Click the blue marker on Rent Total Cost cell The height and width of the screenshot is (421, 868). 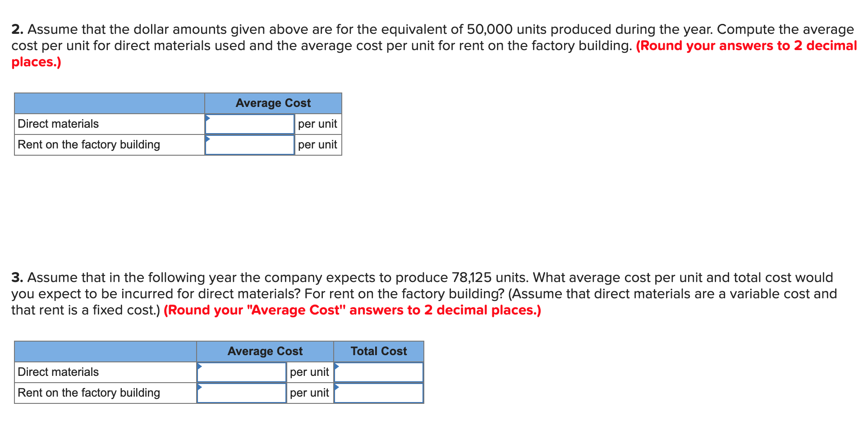click(336, 386)
